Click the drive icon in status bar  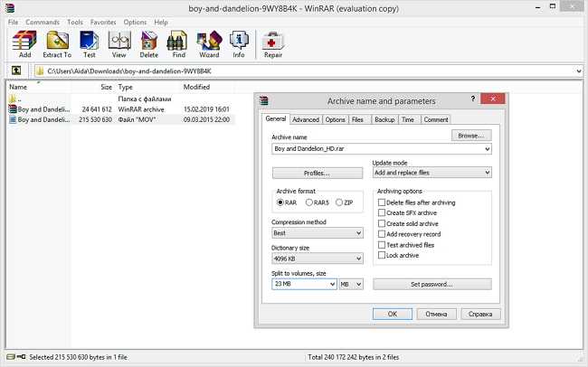[x=11, y=357]
